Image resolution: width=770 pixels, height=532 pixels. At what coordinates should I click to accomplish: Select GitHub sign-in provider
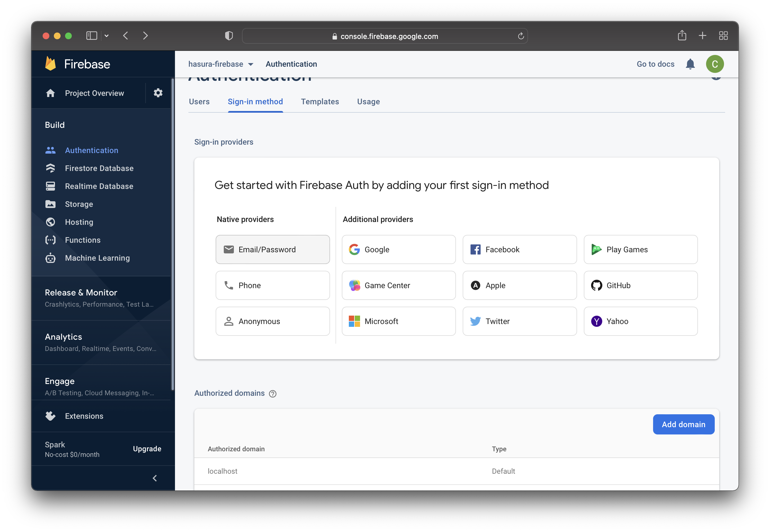point(641,285)
